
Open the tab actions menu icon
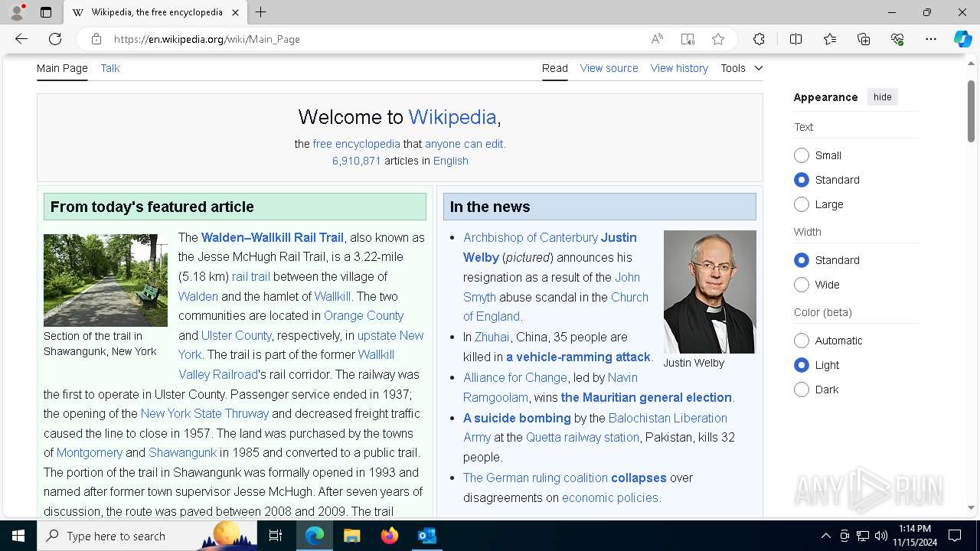pos(46,12)
